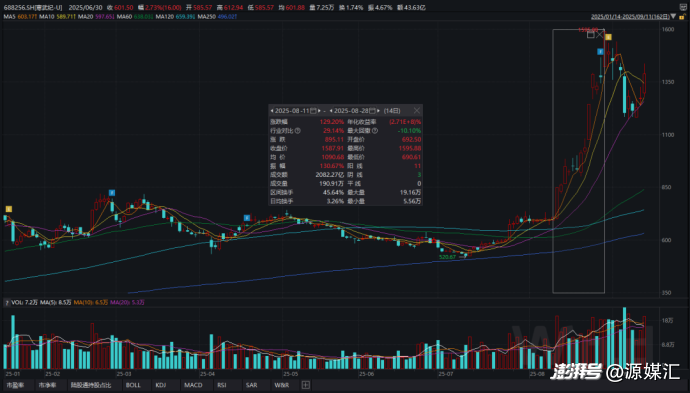Add a new indicator with plus icon
Screen dimensions: 690x393
coord(306,385)
